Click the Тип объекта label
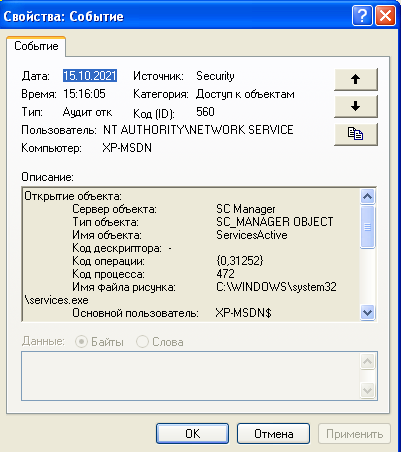This screenshot has height=452, width=401. pos(105,222)
